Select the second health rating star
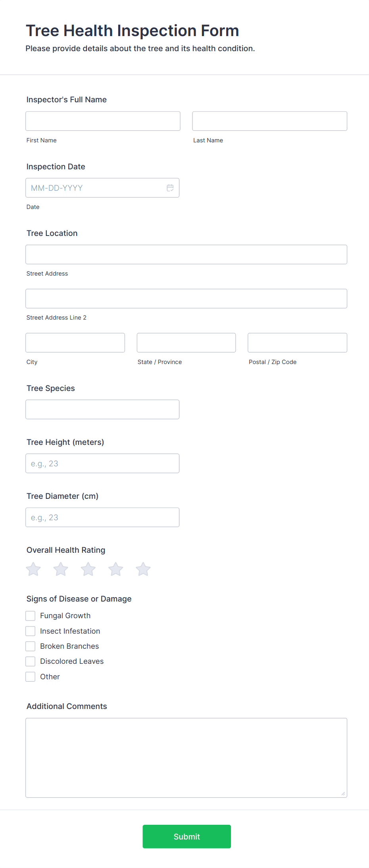The width and height of the screenshot is (369, 868). (60, 569)
